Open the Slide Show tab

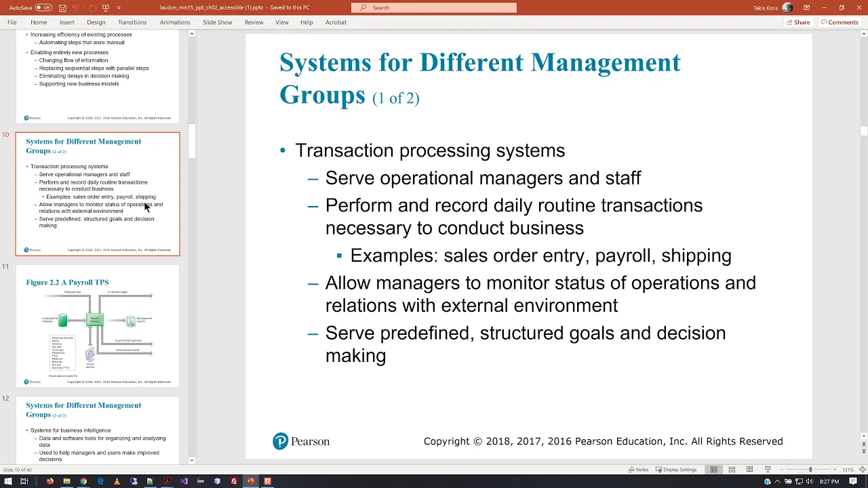(217, 22)
